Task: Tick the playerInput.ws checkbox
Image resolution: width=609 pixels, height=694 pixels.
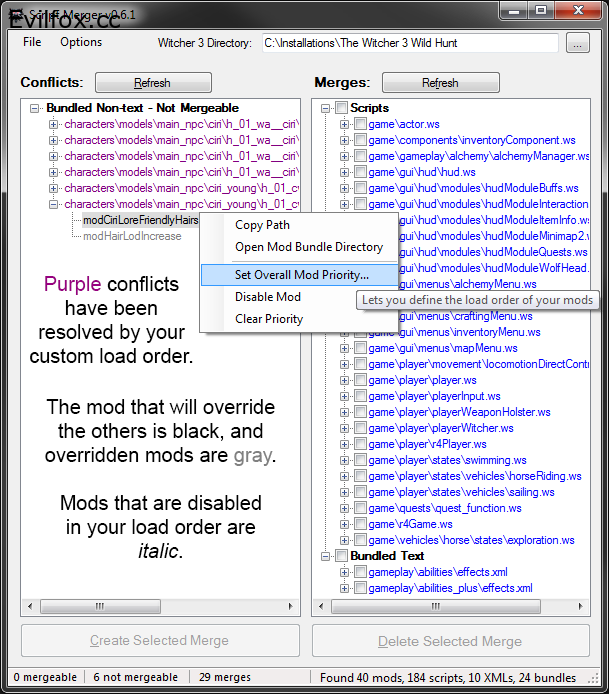Action: (x=360, y=395)
